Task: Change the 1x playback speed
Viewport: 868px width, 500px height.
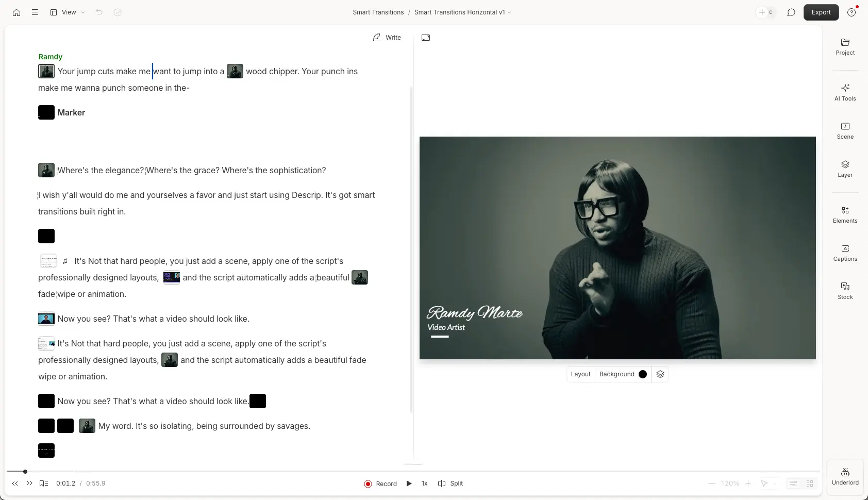Action: click(x=425, y=484)
